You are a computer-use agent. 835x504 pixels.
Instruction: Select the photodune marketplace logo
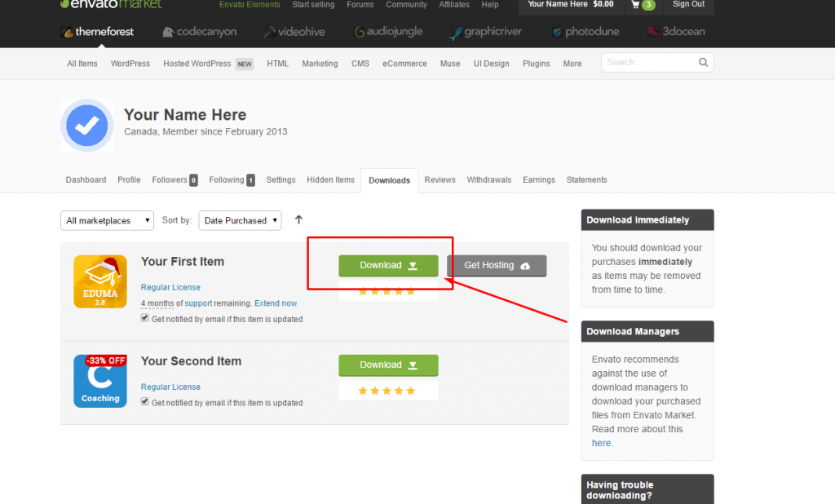tap(585, 32)
